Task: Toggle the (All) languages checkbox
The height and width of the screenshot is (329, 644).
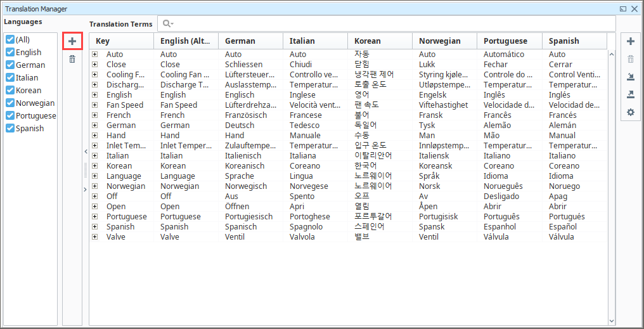Action: (10, 40)
